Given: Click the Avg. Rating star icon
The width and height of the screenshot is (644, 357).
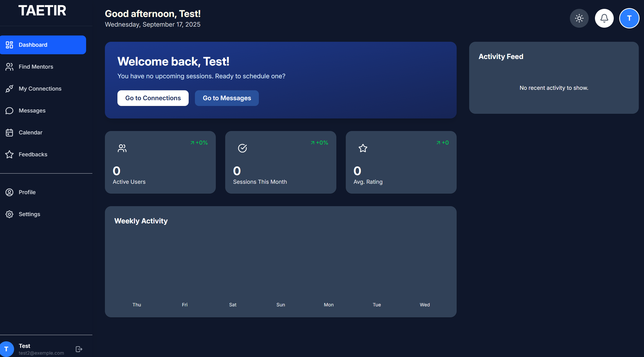Looking at the screenshot, I should (x=362, y=148).
